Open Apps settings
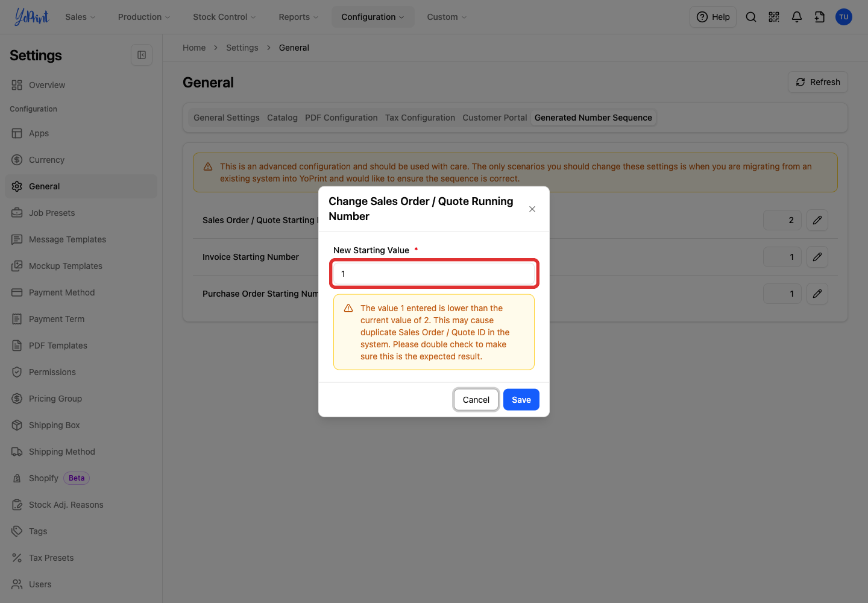868x603 pixels. pos(81,133)
